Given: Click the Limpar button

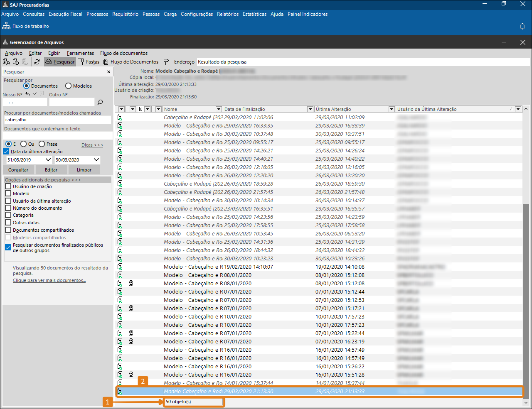Looking at the screenshot, I should coord(84,170).
